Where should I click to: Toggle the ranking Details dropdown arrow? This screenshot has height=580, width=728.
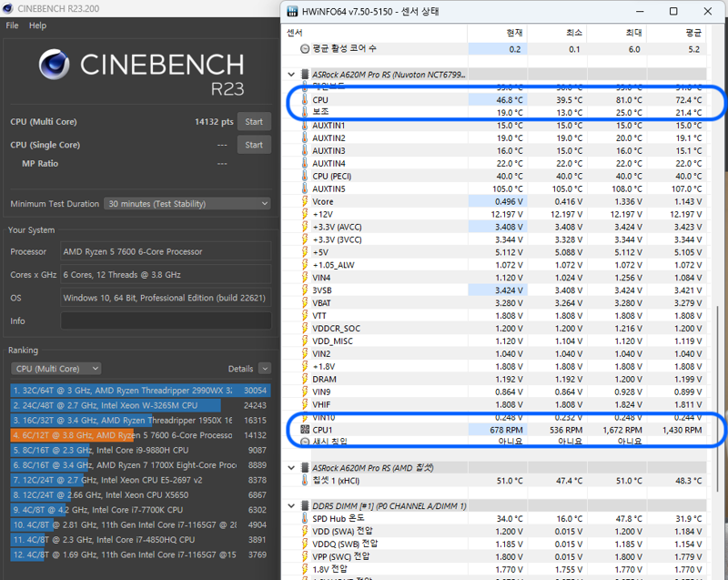pos(265,369)
